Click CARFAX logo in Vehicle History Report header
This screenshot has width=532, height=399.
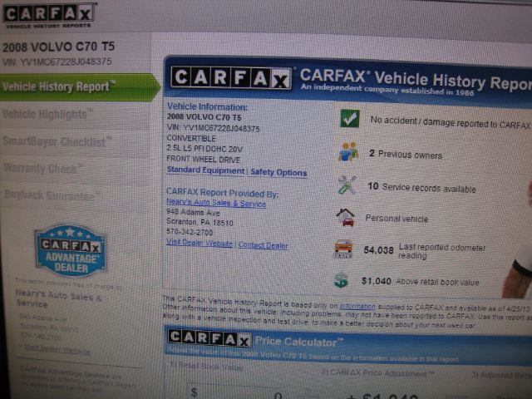[230, 77]
